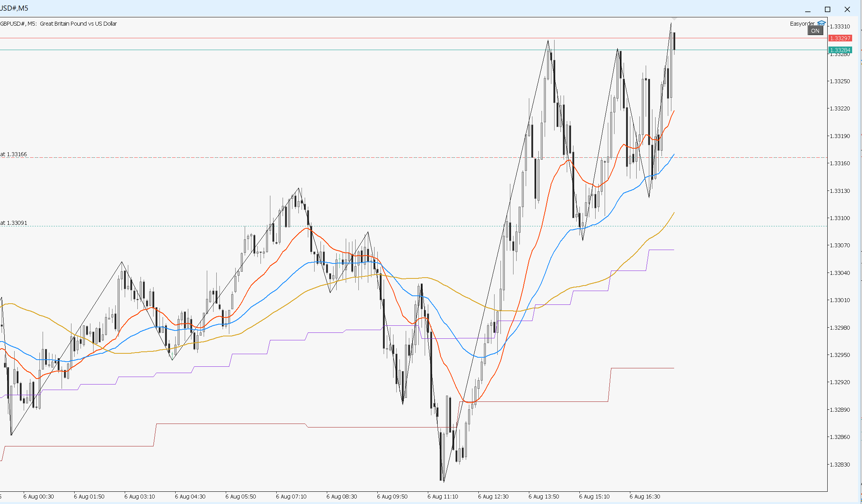Click the USD#,M5 window title

tap(14, 8)
